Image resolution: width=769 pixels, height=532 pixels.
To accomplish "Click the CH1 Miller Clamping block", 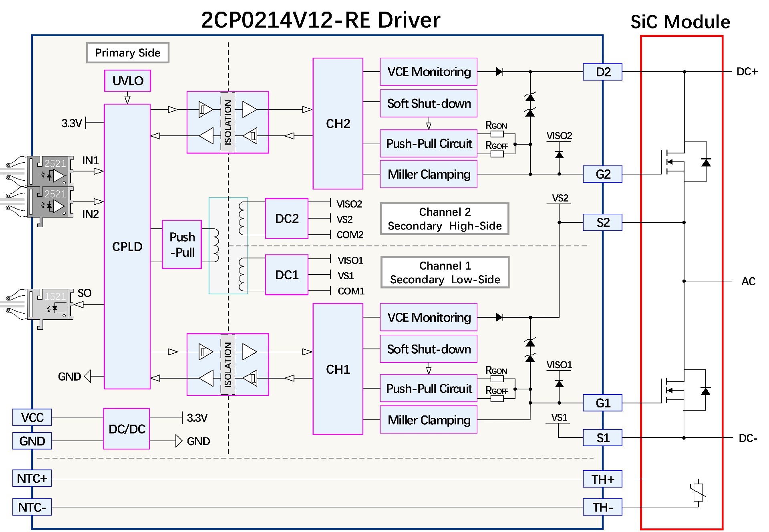I will 429,420.
